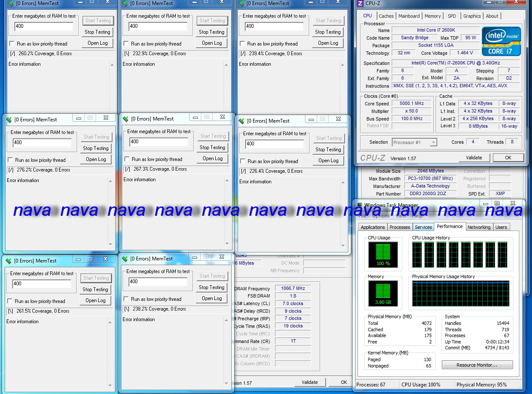Switch to the Caches tab in CPU-Z
This screenshot has width=532, height=394.
tap(386, 16)
